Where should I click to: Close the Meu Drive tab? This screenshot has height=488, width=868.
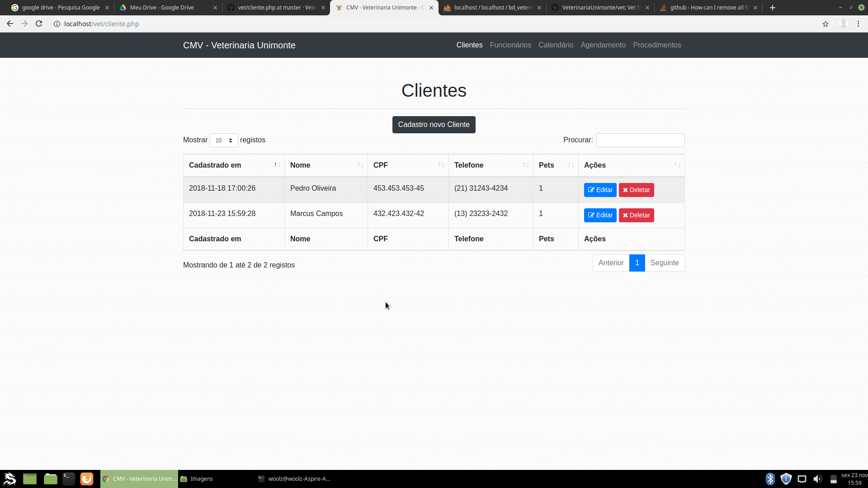(x=215, y=8)
